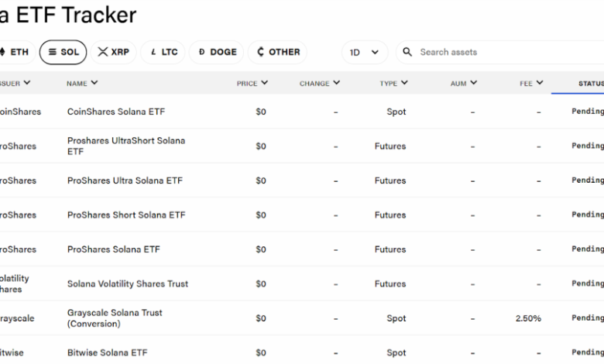
Task: Click the Litecoin logo icon
Action: pos(153,52)
